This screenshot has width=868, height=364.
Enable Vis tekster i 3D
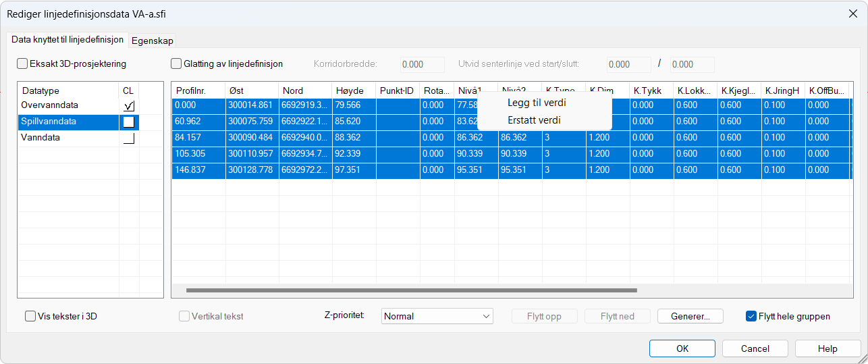(31, 316)
